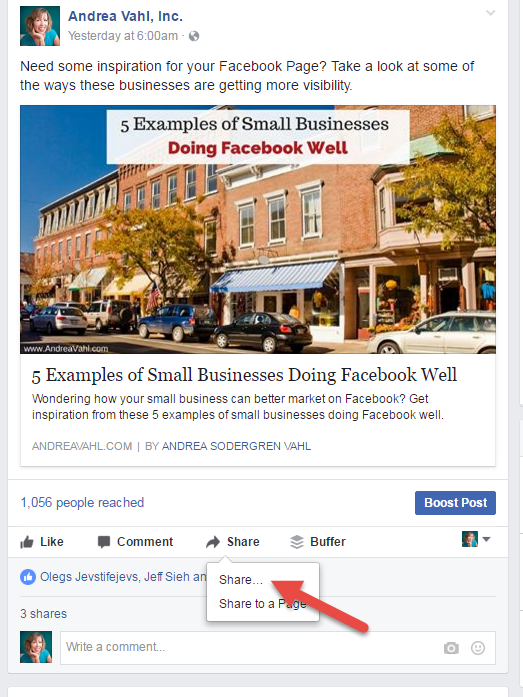Click the '1,056 people reached' link
Viewport: 523px width, 697px height.
(x=82, y=503)
